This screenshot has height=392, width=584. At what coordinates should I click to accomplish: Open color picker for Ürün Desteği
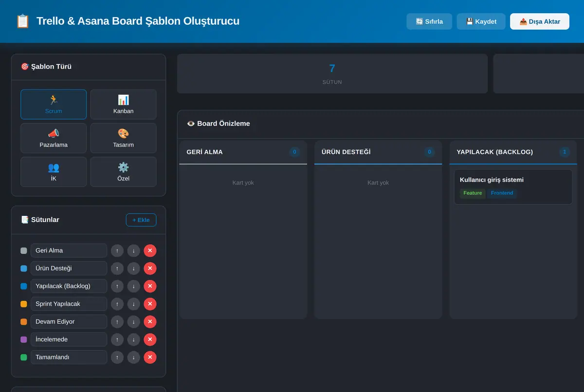(24, 268)
